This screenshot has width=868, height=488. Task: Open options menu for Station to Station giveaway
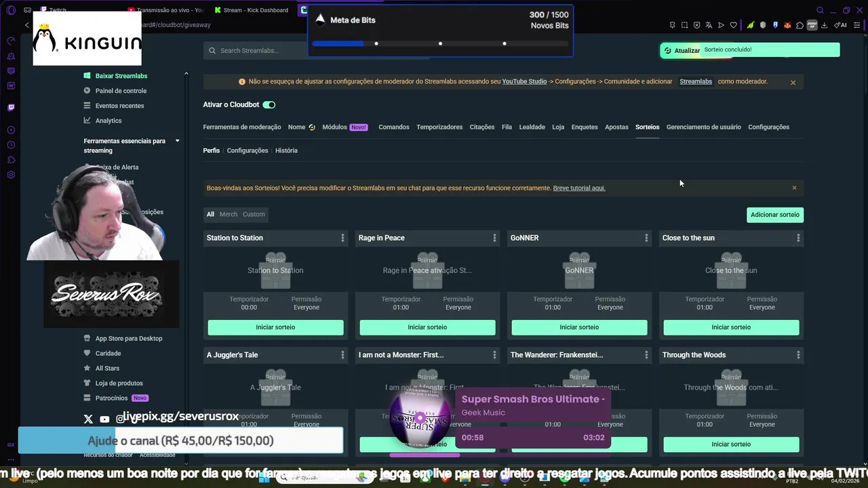coord(342,238)
